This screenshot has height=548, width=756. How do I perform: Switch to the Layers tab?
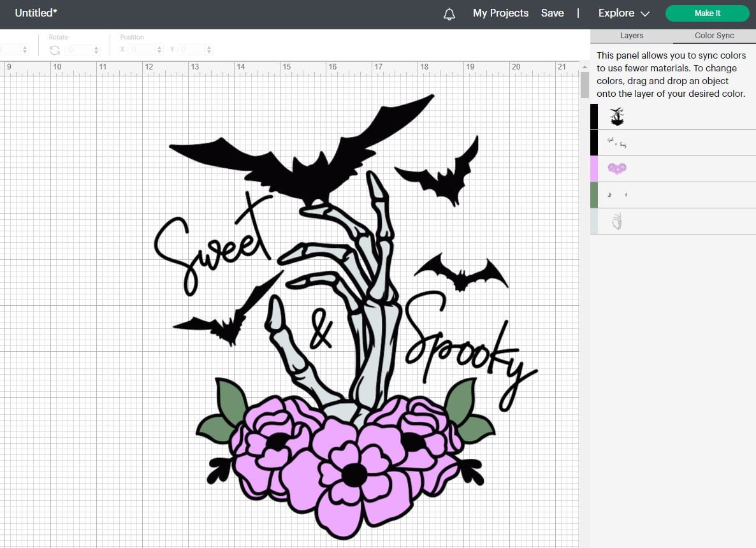(x=632, y=36)
